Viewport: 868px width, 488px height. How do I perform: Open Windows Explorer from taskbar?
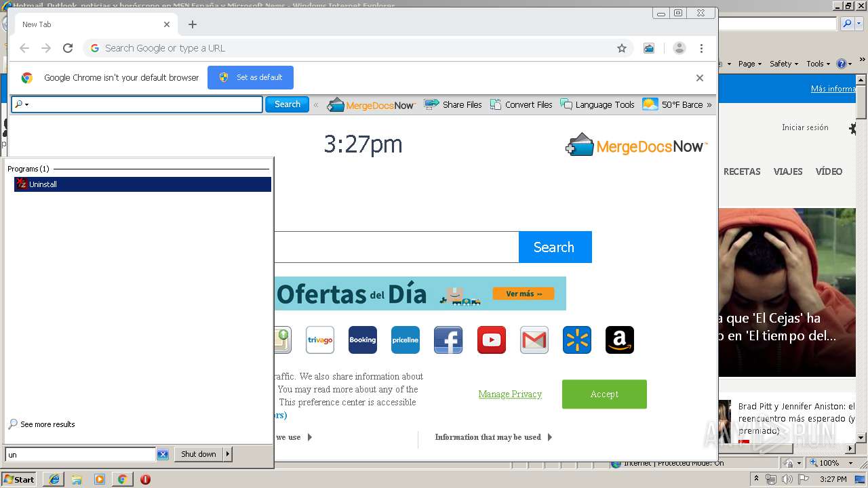click(77, 479)
